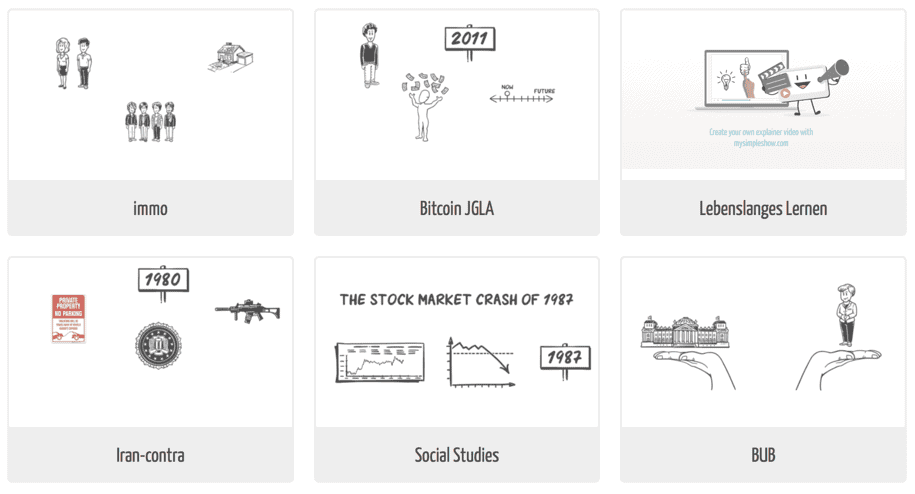Open the BUB video title

click(x=763, y=455)
